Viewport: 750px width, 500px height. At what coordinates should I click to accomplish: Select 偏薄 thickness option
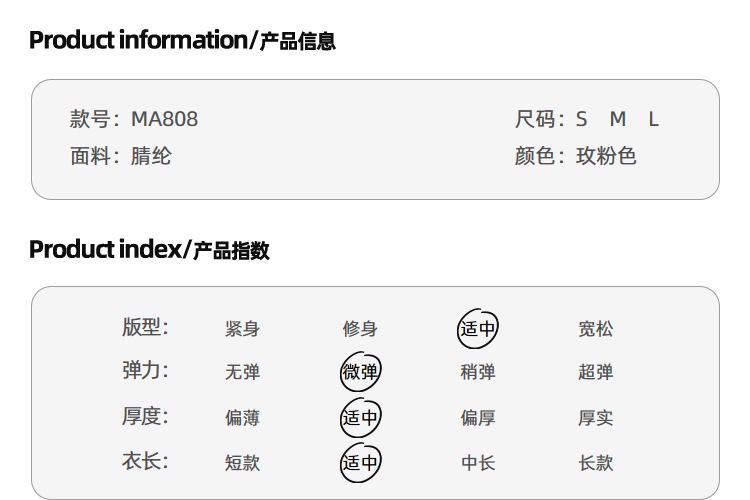243,418
